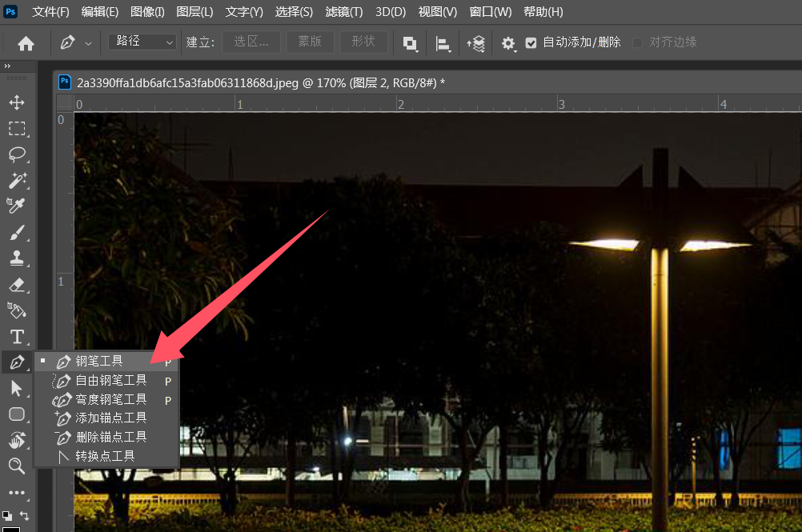Toggle the 自动添加/删除 checkbox

[531, 42]
